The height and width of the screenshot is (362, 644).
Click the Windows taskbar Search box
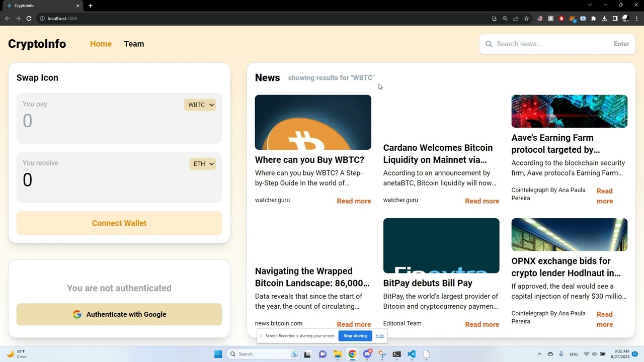(264, 354)
